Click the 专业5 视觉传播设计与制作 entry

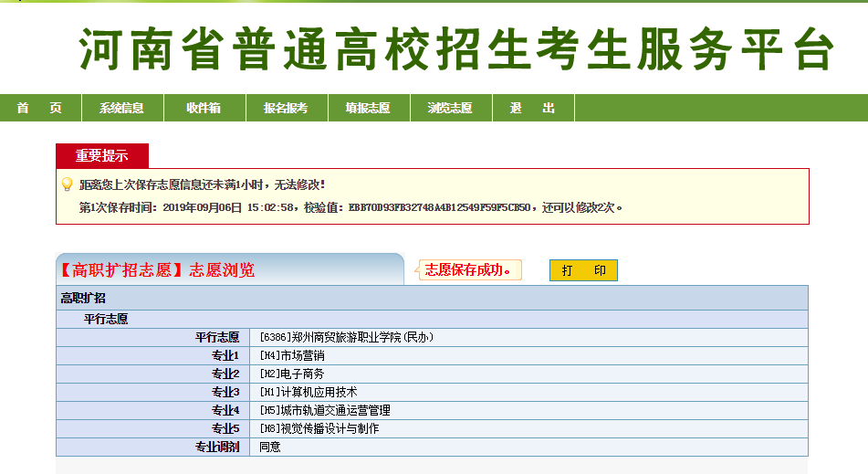coord(319,429)
